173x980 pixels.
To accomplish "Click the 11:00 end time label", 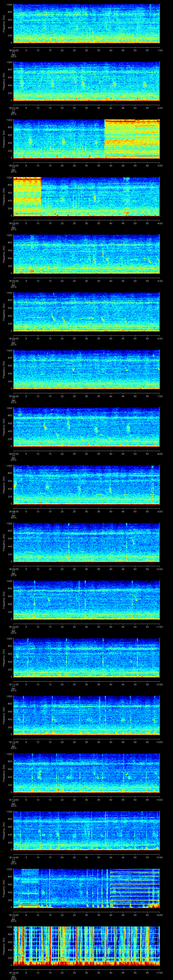I will (160, 627).
